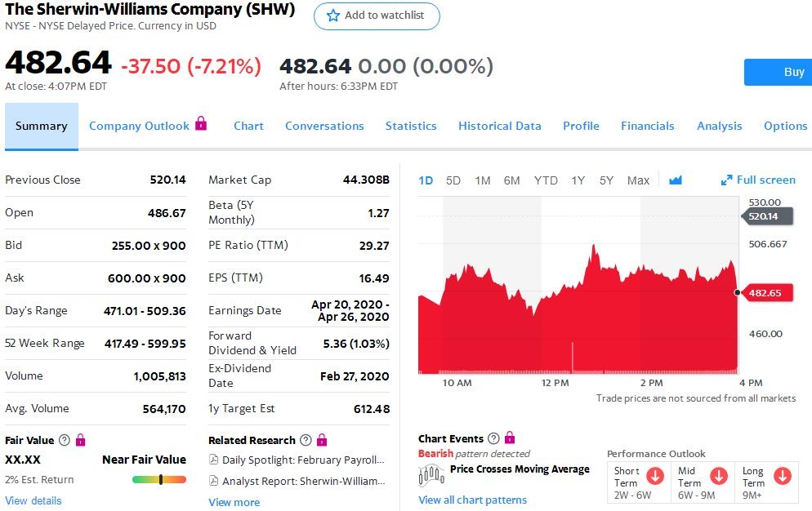Click the Chart Events lock icon
Viewport: 812px width, 511px height.
510,438
